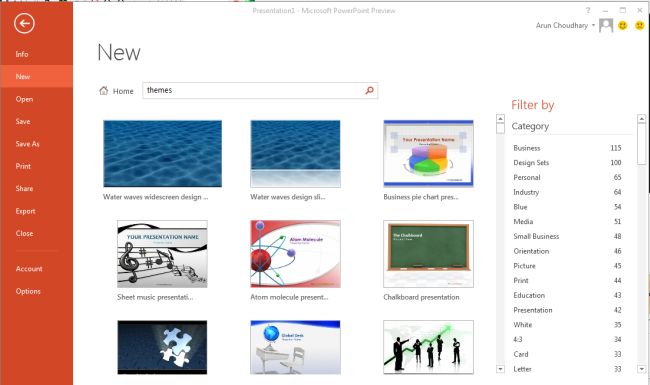Click the Chalkboard presentation caption text
650x385 pixels.
point(421,297)
